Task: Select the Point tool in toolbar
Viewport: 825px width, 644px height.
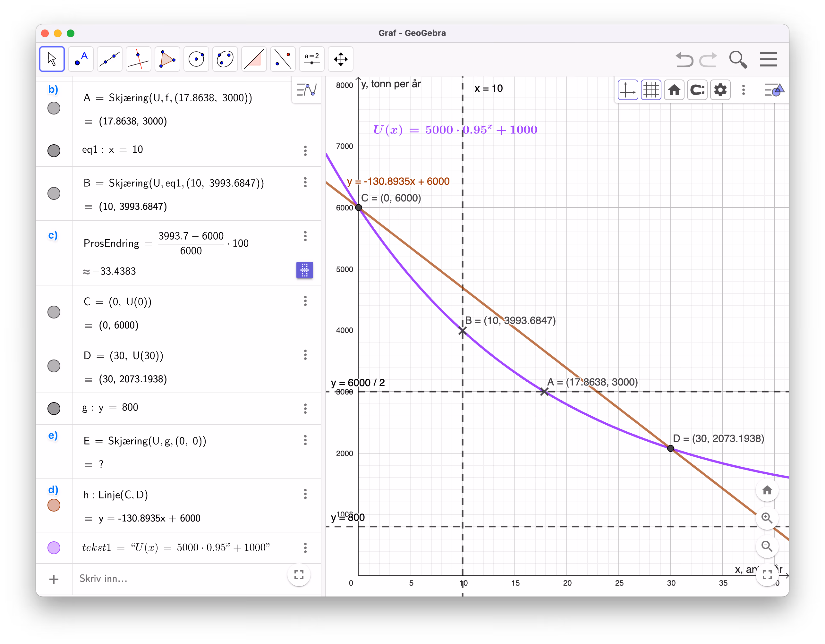Action: tap(81, 59)
